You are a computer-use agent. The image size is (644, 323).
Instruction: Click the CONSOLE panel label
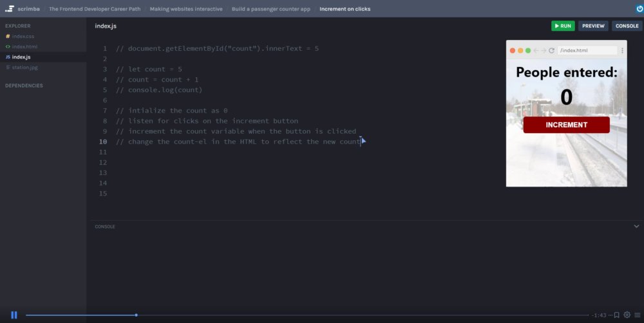105,226
